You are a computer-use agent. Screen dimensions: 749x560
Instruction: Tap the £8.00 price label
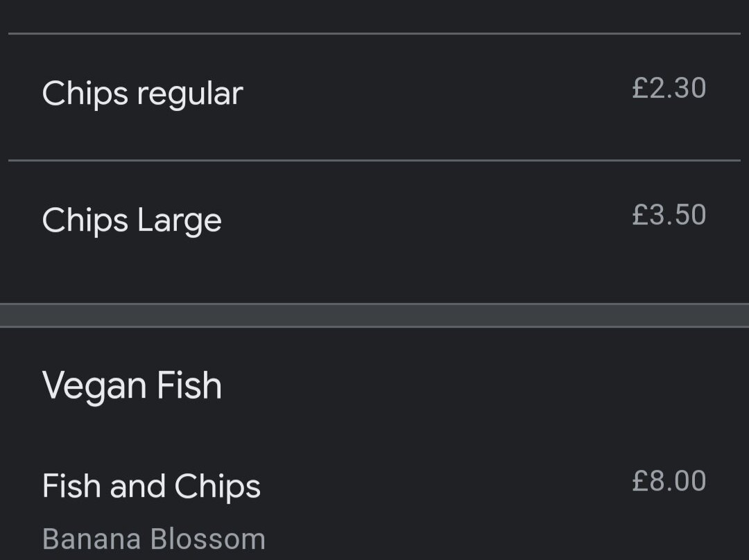click(669, 481)
